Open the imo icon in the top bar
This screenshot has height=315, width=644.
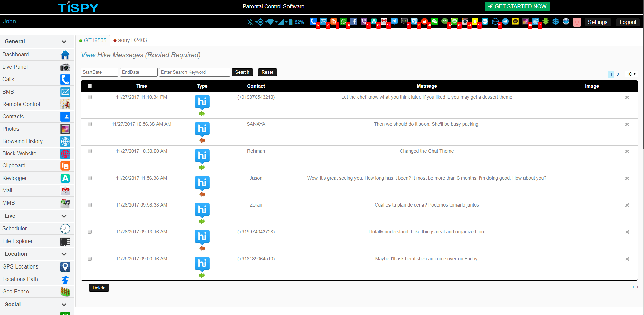[495, 21]
